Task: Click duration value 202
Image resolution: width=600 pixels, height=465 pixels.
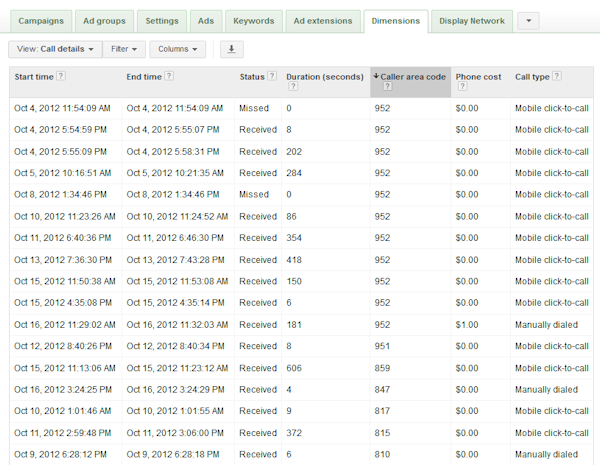Action: 294,152
